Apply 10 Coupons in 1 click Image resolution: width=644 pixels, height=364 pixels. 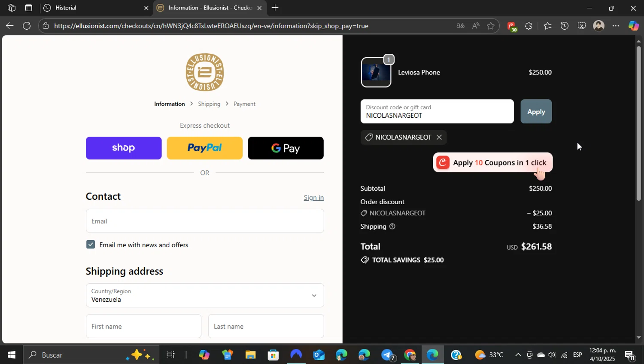tap(493, 162)
